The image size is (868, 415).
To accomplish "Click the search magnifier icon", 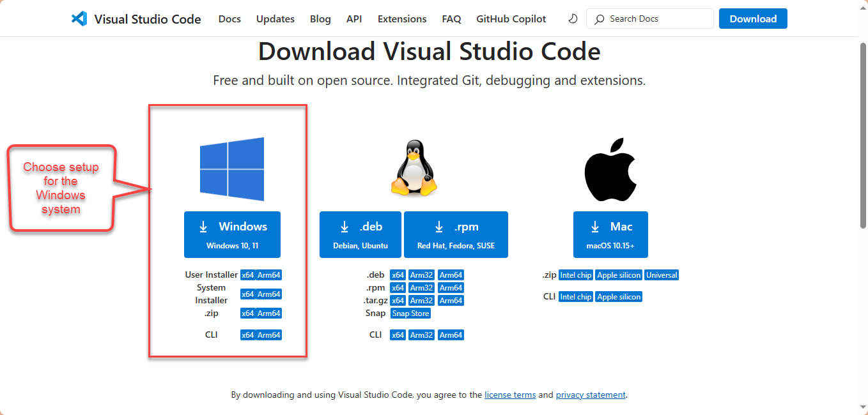I will (599, 19).
